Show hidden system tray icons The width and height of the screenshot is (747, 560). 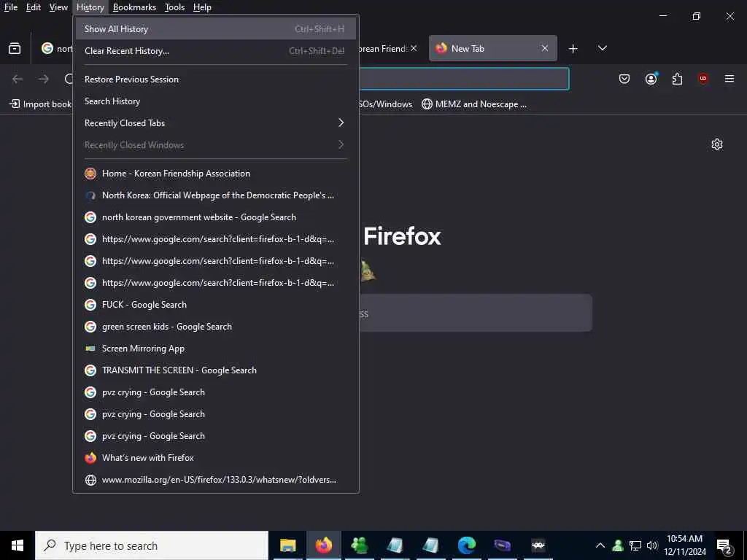point(600,545)
